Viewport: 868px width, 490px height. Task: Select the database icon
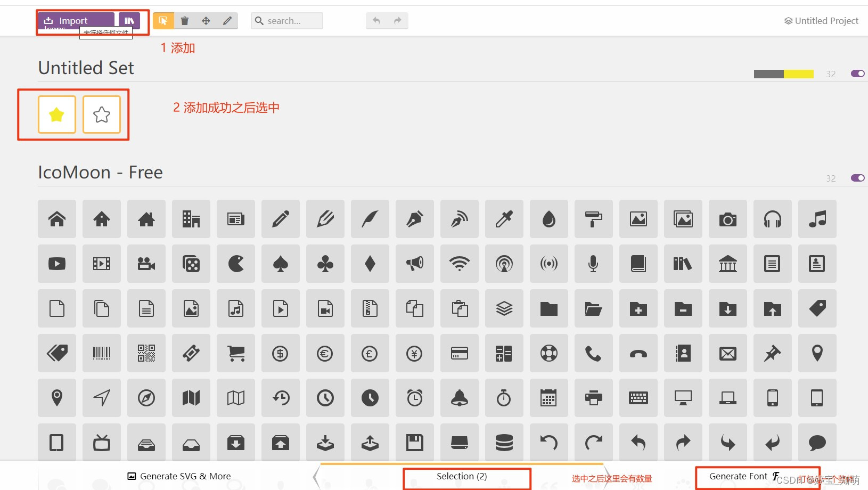coord(504,442)
